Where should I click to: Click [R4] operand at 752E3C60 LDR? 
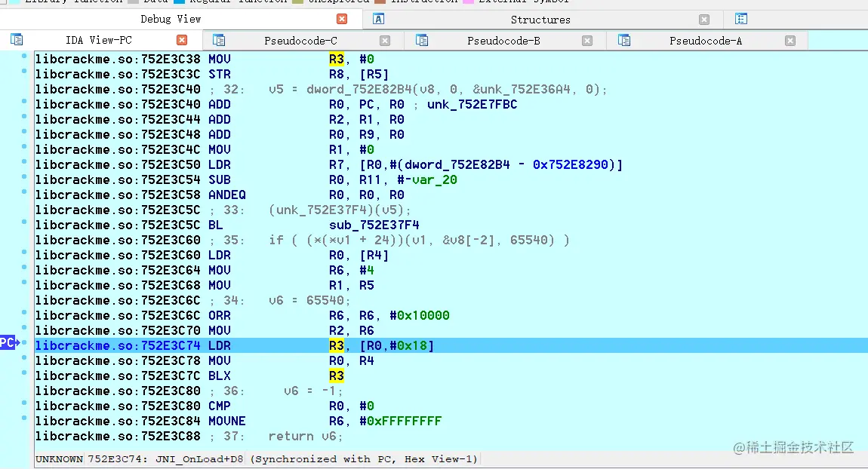[x=374, y=256]
